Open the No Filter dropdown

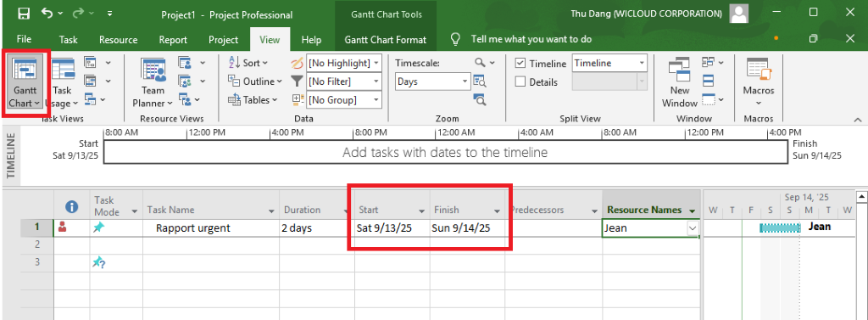point(377,81)
